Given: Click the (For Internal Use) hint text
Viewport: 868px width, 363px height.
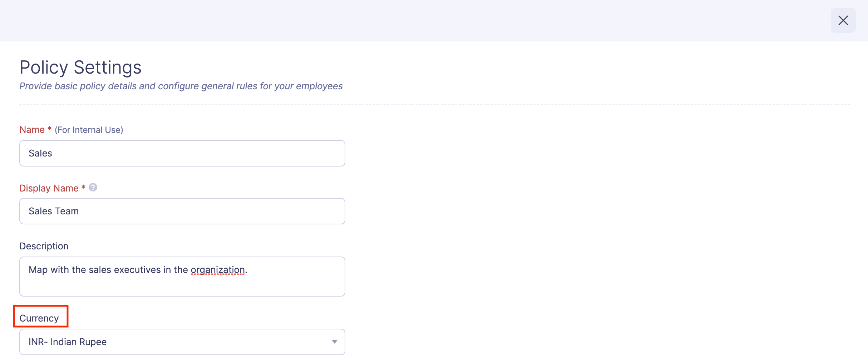Looking at the screenshot, I should 88,130.
